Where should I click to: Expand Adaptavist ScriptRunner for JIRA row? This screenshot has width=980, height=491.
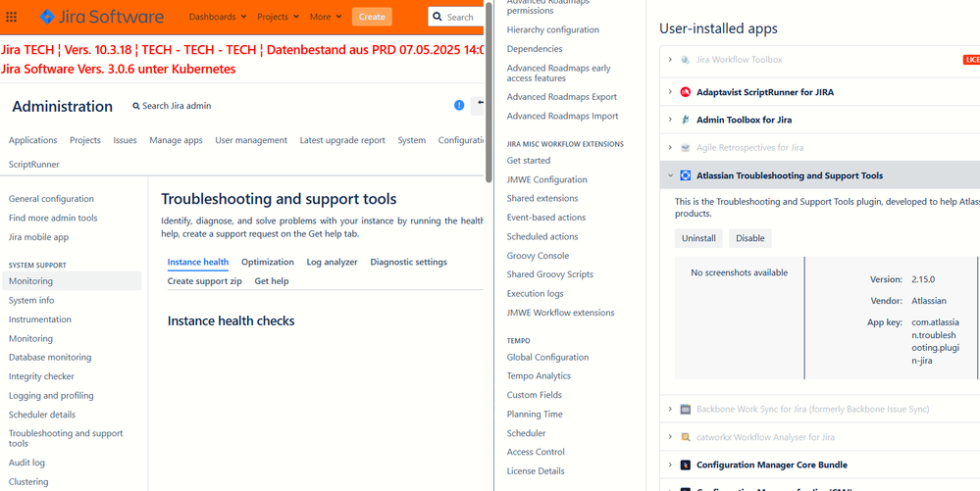click(x=670, y=92)
